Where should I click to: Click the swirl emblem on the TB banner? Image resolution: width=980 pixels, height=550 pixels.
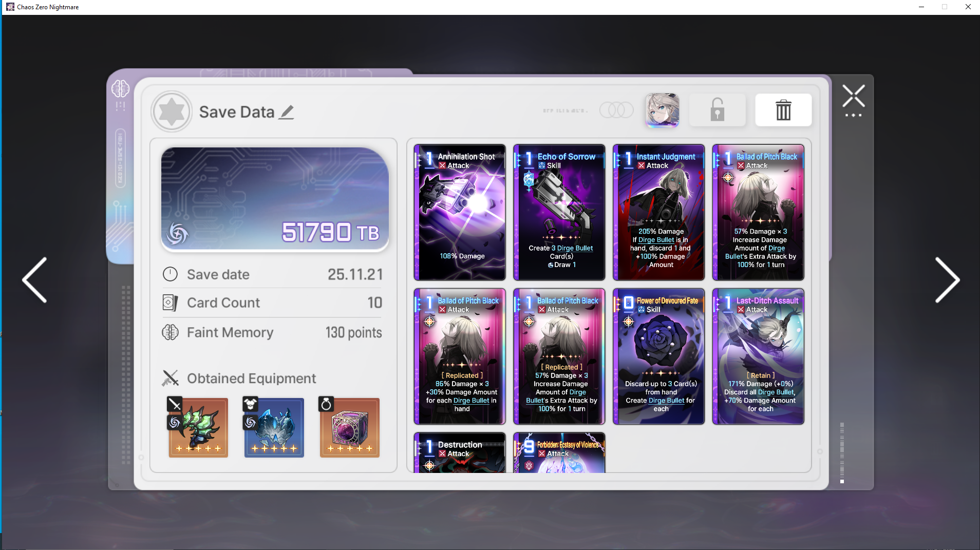coord(178,234)
